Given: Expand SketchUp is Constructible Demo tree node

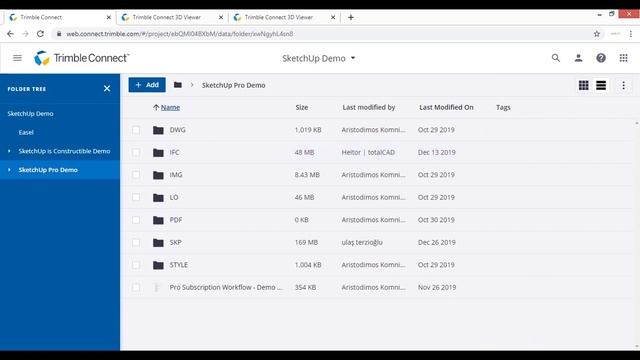Looking at the screenshot, I should click(9, 151).
